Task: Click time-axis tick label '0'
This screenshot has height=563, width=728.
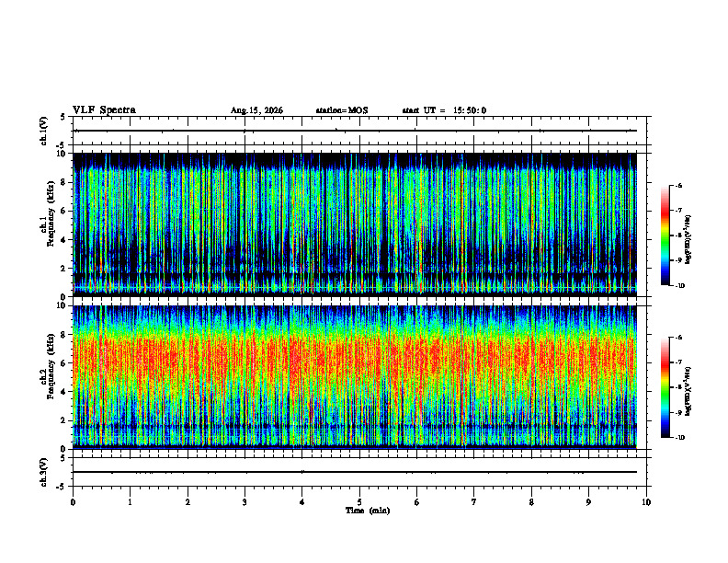Action: (x=73, y=502)
